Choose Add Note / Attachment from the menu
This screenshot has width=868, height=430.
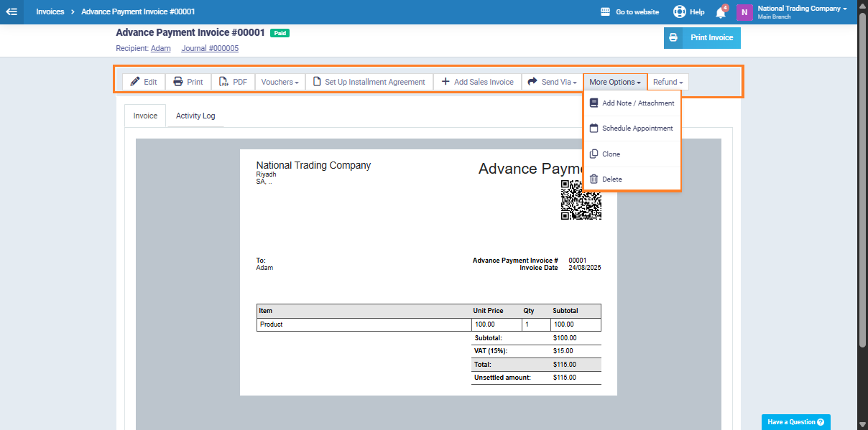click(x=632, y=103)
